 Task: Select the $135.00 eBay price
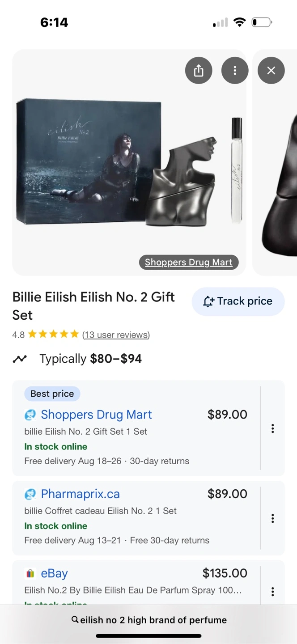pos(225,573)
